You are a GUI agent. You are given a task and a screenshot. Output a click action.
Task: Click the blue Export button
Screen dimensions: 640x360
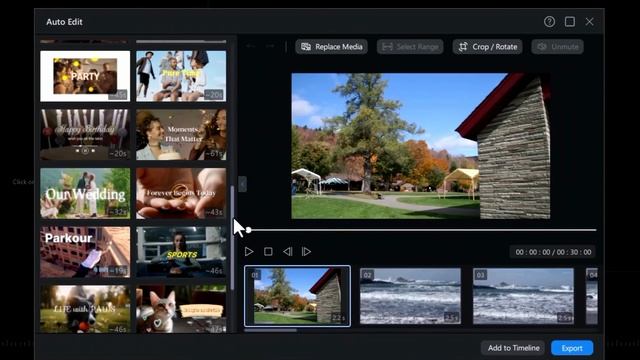[x=572, y=348]
